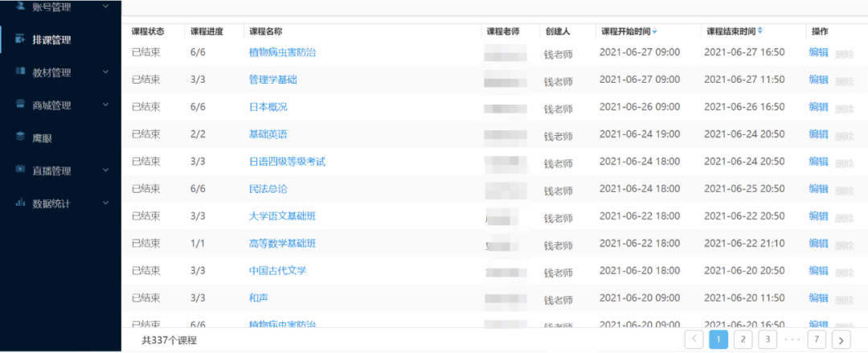Click 编辑 for 中国古代文学 row
The width and height of the screenshot is (868, 353).
818,270
